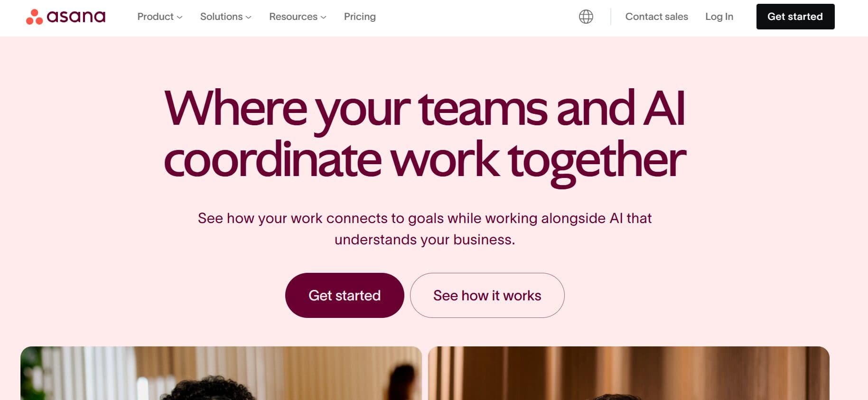Expand the Product menu
Viewport: 868px width, 400px height.
click(159, 17)
